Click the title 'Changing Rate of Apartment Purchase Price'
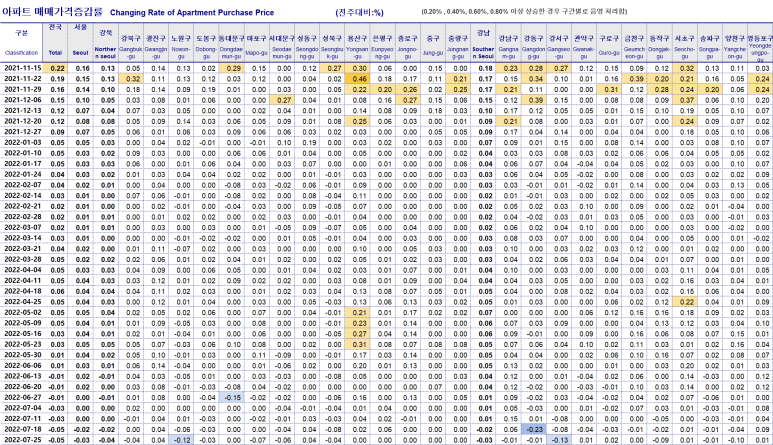773x445 pixels. (192, 13)
